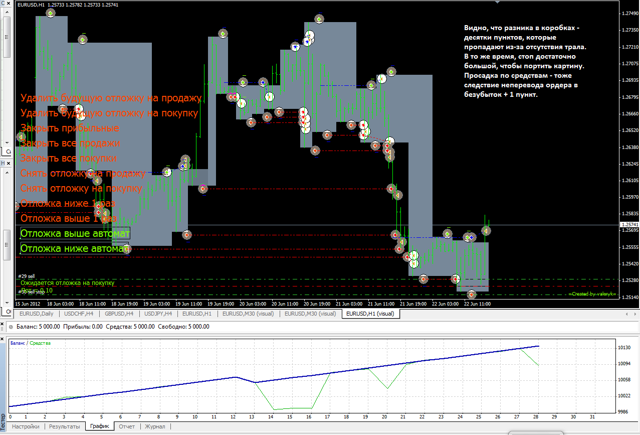Click the lower left panel bottom tab icon
This screenshot has height=435, width=640.
(8, 311)
